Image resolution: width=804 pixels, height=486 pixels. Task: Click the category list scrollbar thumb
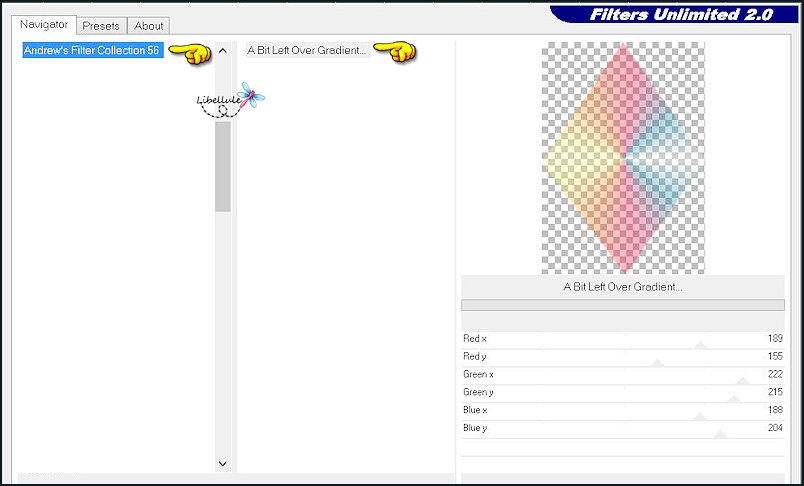tap(223, 167)
